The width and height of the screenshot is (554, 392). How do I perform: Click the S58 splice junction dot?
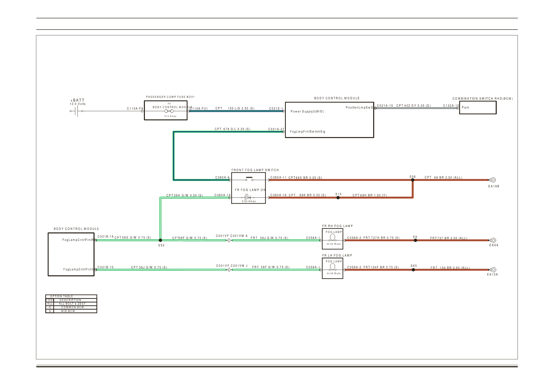click(x=413, y=180)
